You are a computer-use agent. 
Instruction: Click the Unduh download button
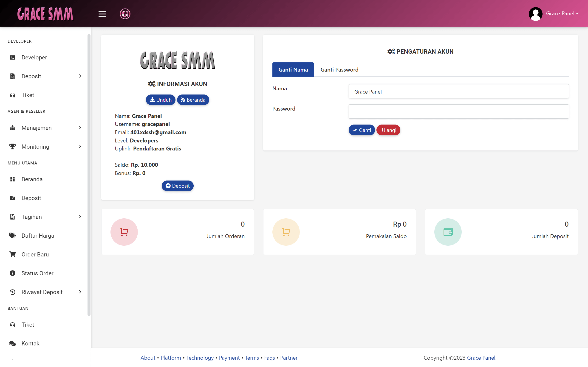click(x=160, y=100)
